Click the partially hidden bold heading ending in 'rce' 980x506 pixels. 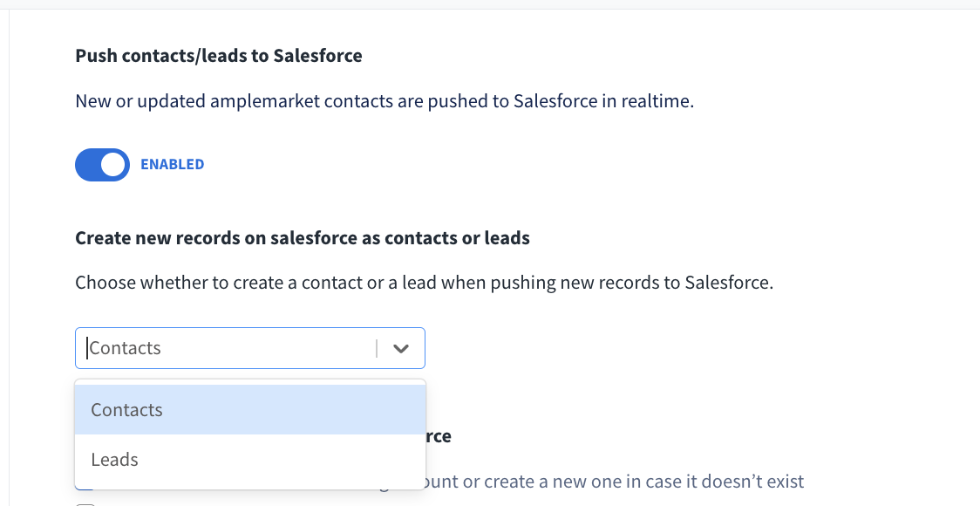click(x=439, y=436)
